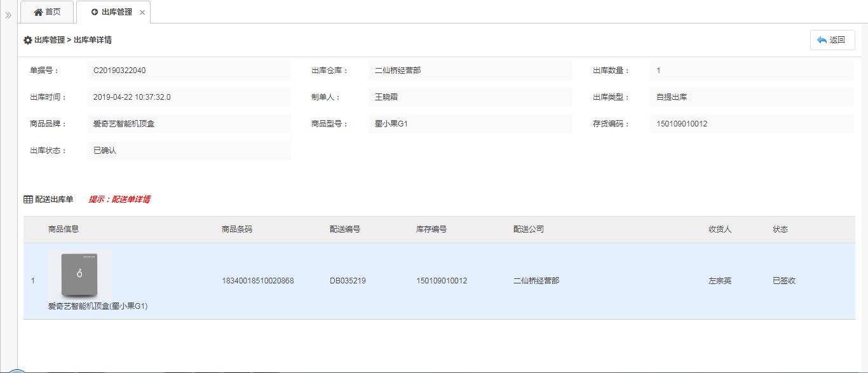Click the table grid icon beside 配送出库单
Screen dimensions: 868x373
(x=28, y=200)
